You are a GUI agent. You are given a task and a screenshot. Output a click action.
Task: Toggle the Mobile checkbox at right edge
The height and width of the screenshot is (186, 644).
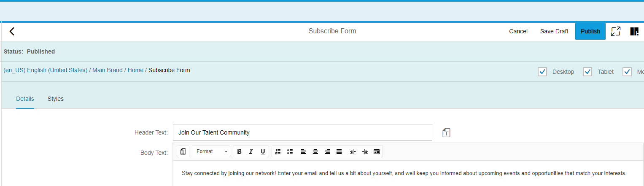[627, 72]
